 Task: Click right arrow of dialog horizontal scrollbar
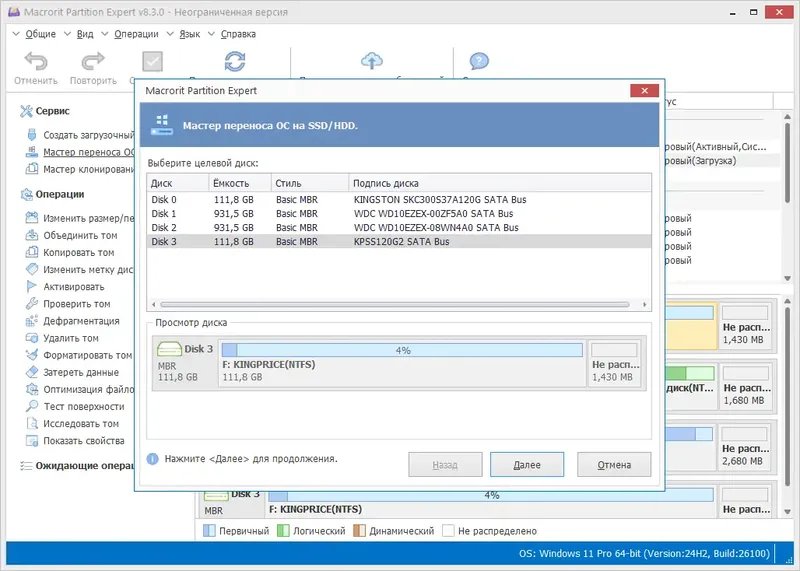[x=645, y=305]
